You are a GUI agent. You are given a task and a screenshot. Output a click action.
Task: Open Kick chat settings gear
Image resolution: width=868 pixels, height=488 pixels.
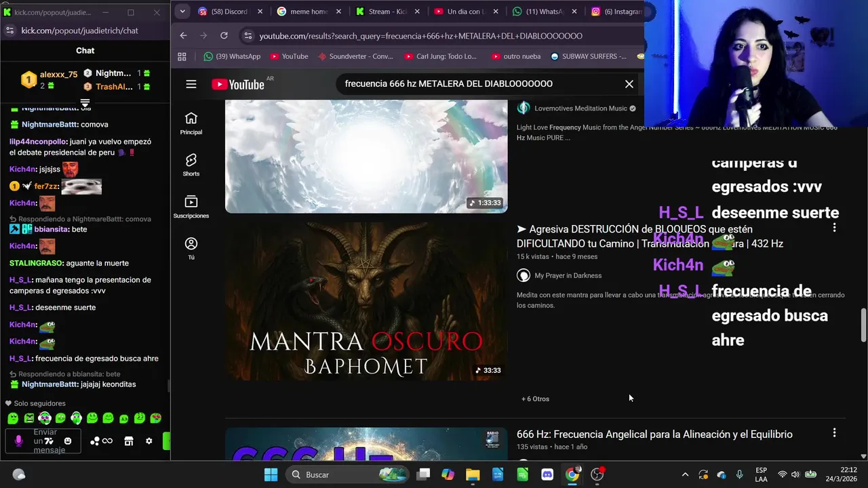point(149,441)
